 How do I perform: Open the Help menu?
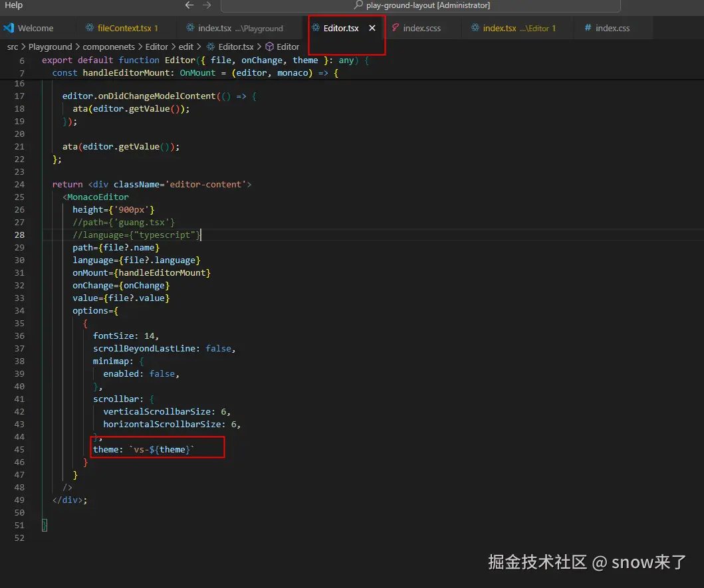pyautogui.click(x=13, y=5)
